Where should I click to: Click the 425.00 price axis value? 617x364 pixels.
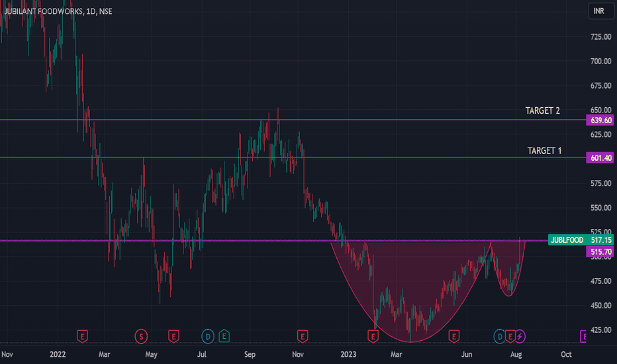click(x=601, y=330)
